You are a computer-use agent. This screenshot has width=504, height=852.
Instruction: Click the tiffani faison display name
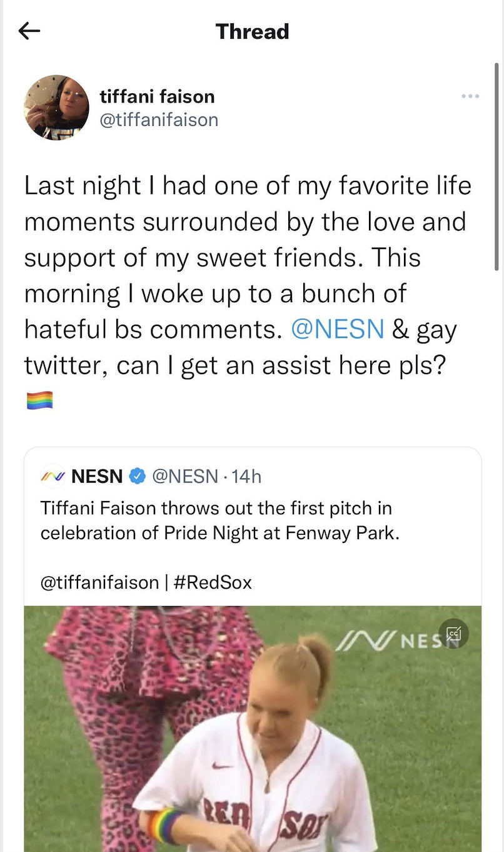(157, 96)
